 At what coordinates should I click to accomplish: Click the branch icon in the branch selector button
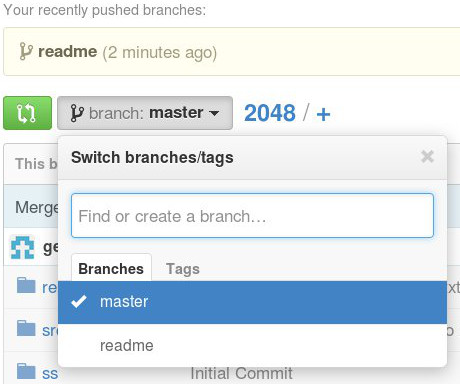(77, 113)
